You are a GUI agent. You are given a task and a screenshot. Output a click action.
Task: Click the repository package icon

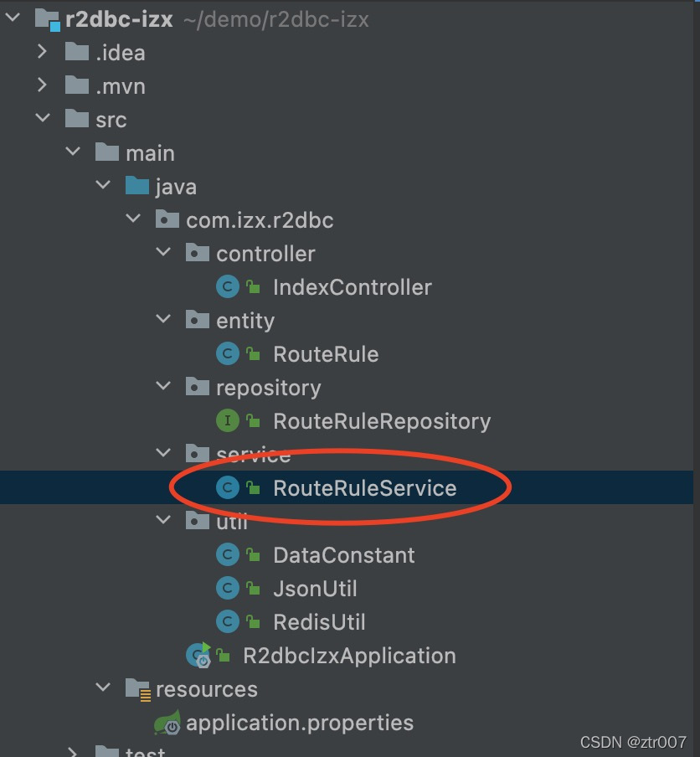click(198, 386)
